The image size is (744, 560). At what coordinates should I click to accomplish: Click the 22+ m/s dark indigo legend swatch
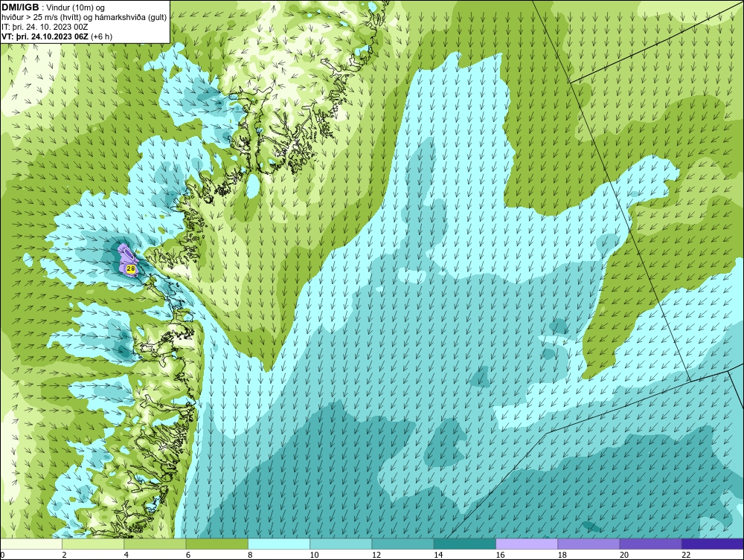[x=713, y=544]
